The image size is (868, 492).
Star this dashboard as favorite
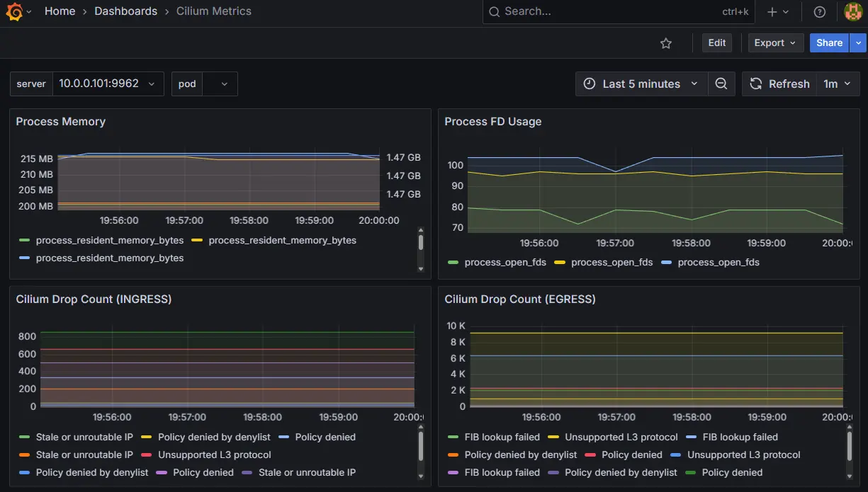coord(666,43)
